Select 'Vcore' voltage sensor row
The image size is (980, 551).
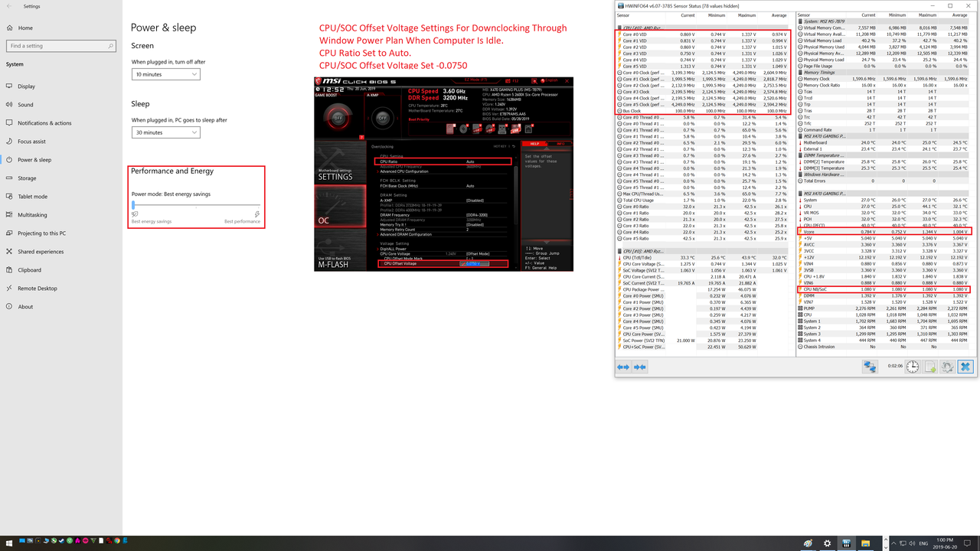tap(883, 232)
